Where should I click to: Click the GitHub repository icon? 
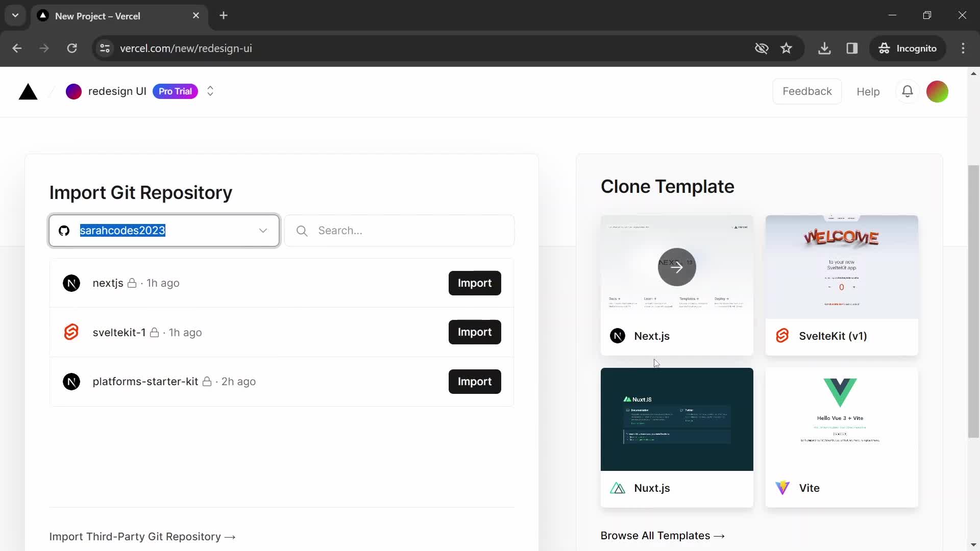[x=64, y=231]
